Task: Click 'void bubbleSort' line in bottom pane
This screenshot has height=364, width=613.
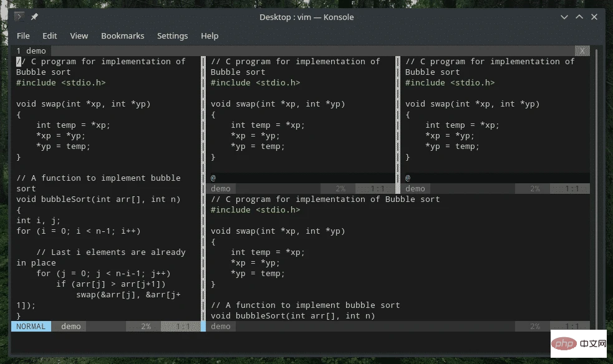Action: tap(293, 316)
